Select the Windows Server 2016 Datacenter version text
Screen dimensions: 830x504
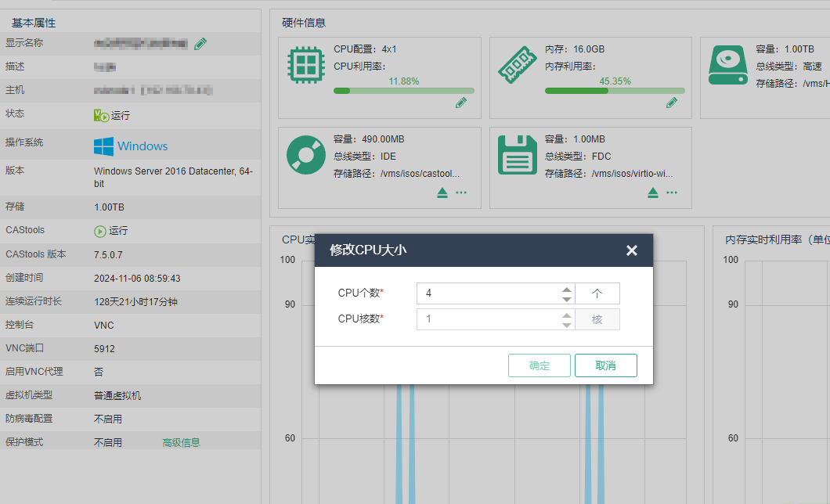pyautogui.click(x=173, y=177)
